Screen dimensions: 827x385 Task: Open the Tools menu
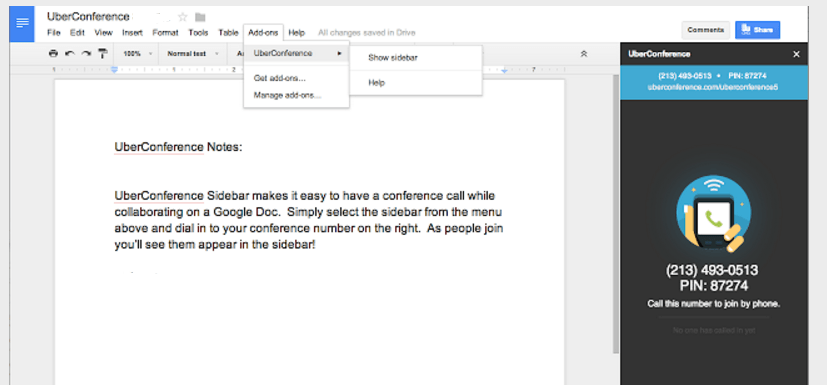coord(198,33)
